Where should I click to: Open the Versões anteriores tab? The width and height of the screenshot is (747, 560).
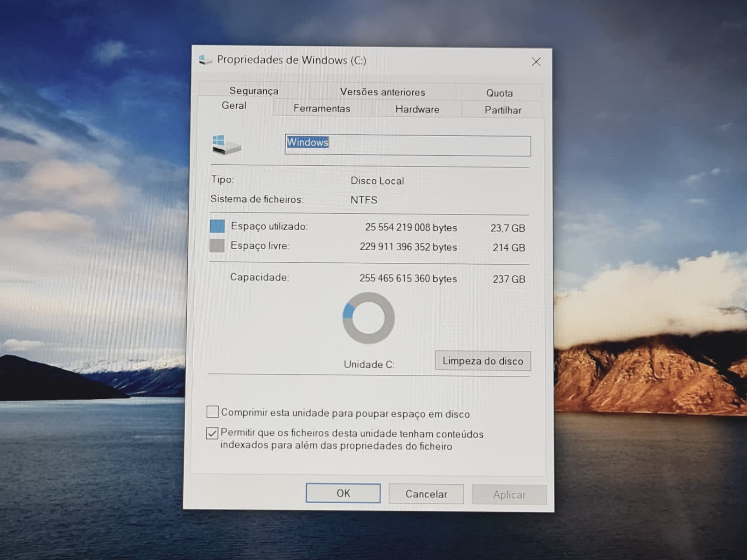(x=382, y=92)
